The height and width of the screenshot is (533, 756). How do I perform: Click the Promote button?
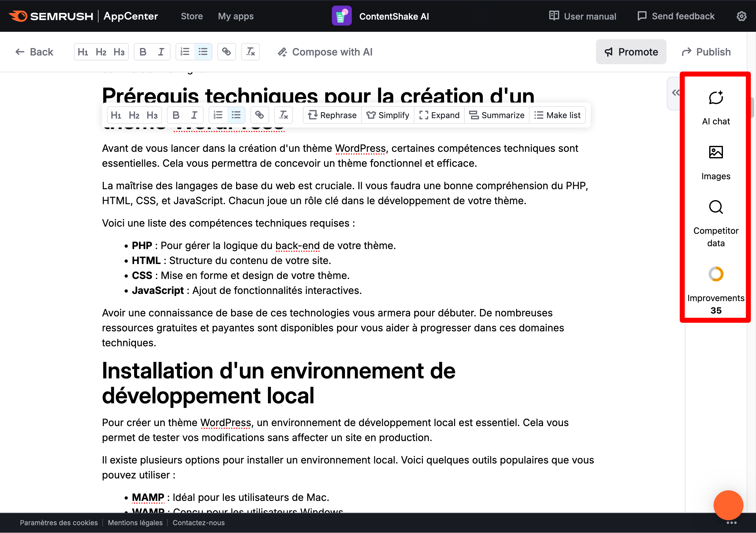(x=631, y=52)
